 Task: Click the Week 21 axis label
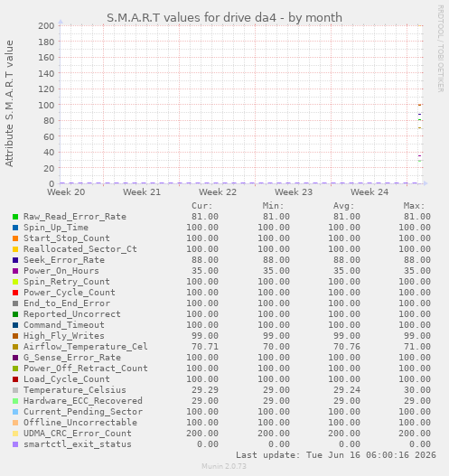pos(142,192)
